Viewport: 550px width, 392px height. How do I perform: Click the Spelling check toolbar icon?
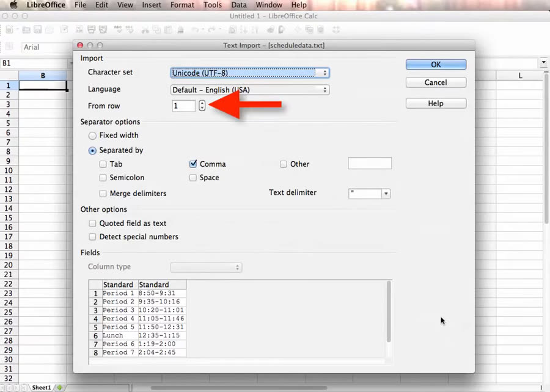[118, 30]
